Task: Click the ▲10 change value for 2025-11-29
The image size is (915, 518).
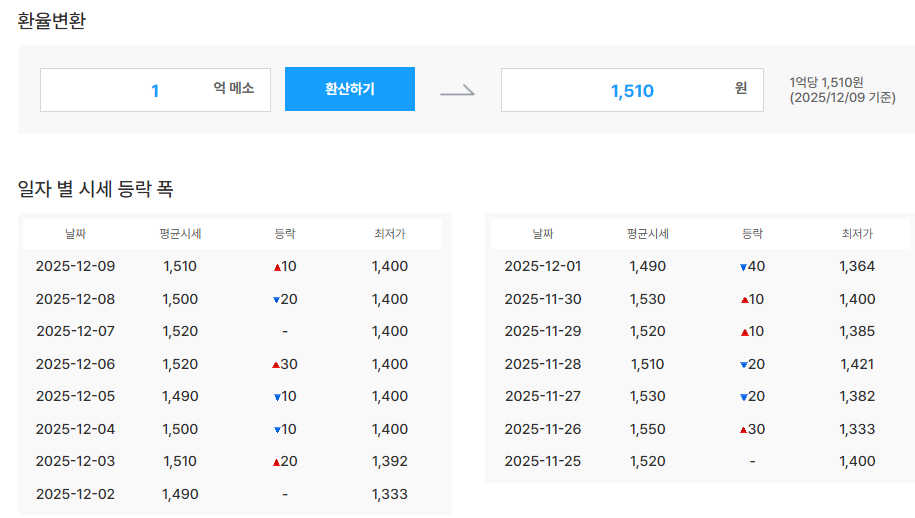Action: 752,331
